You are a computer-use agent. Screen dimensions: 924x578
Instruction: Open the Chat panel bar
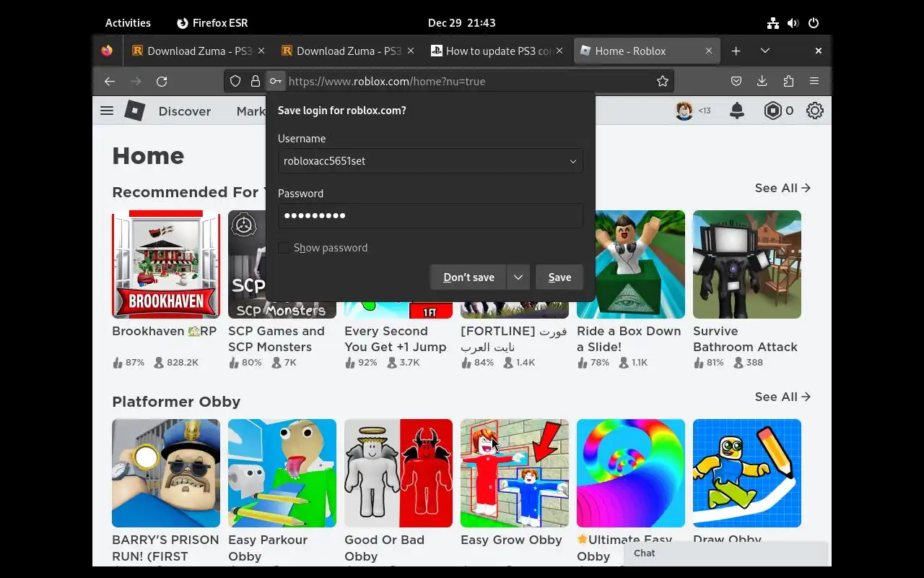pos(725,553)
